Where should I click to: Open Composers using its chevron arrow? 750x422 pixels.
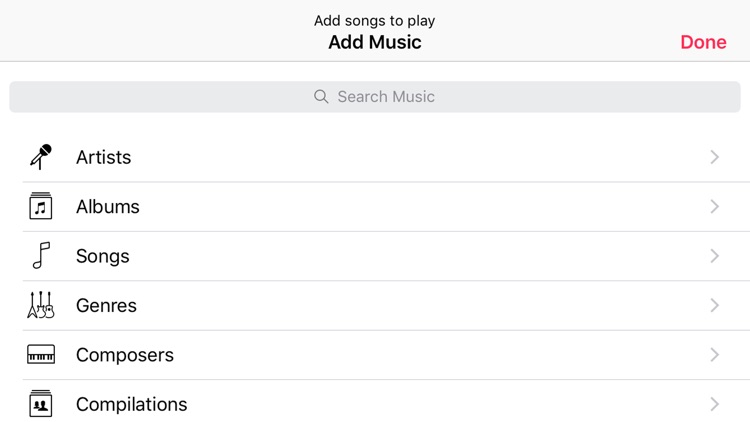pos(714,355)
